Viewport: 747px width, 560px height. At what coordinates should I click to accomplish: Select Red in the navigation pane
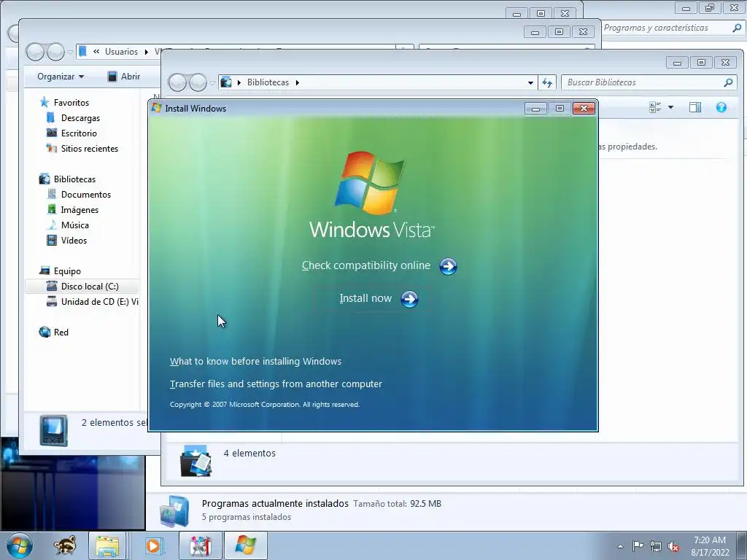click(61, 332)
